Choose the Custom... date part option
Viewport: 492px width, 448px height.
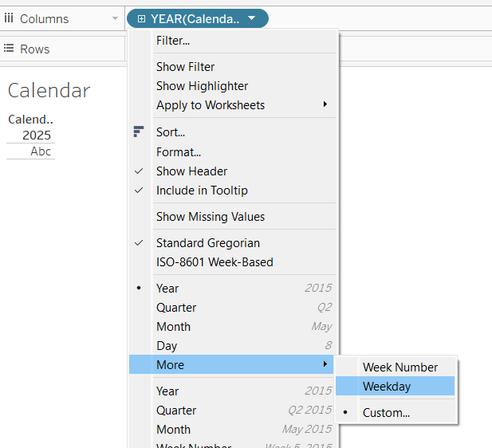[386, 413]
